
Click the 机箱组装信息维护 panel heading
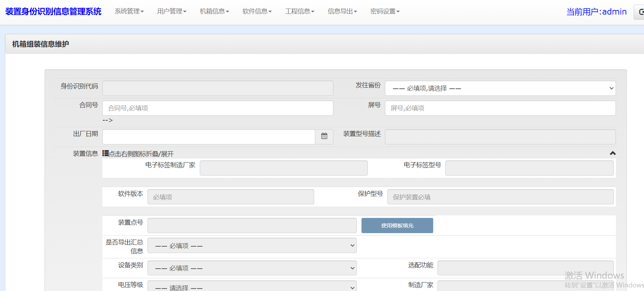point(41,44)
